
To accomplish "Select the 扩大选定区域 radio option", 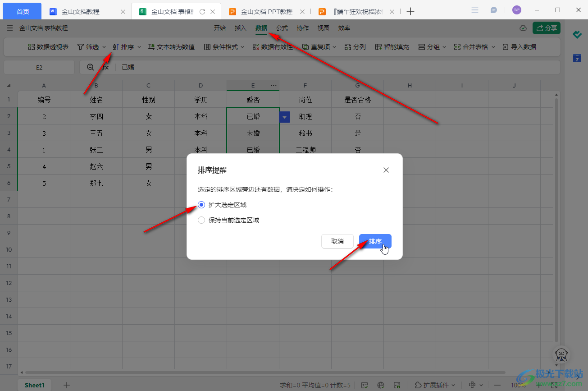I will (x=201, y=205).
